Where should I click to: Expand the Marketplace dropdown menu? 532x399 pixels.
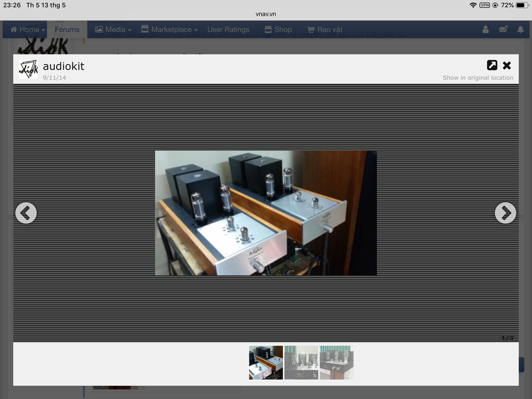(170, 29)
